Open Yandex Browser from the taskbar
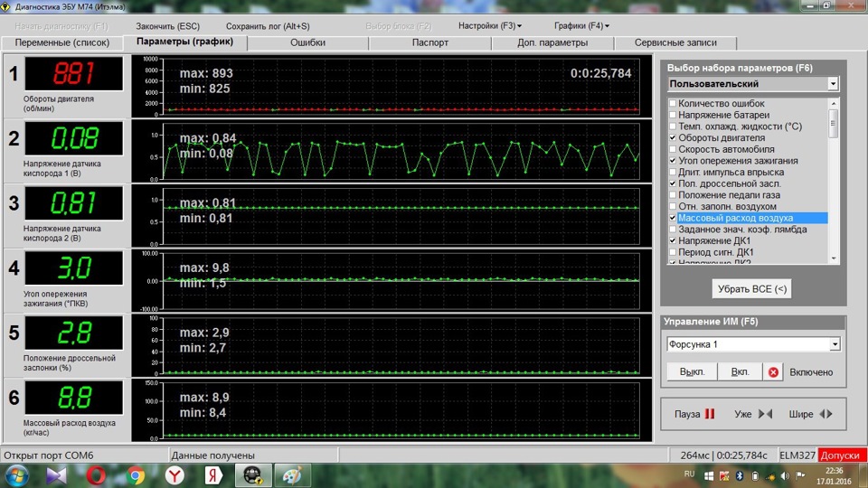Screen dimensions: 868x488 tap(175, 475)
